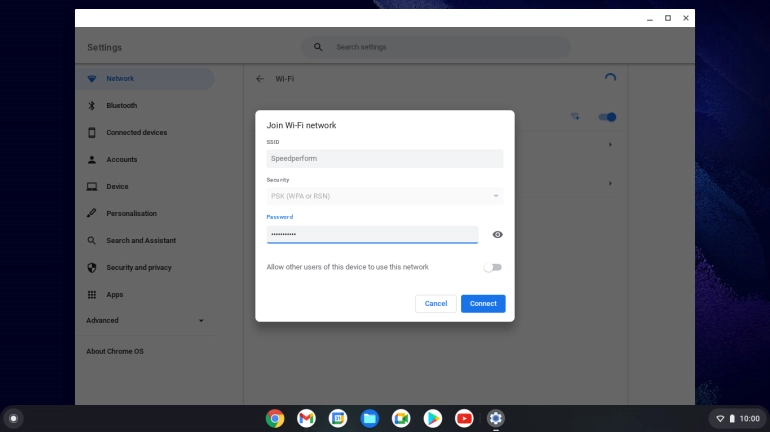The image size is (770, 432).
Task: Go back using the Wi-Fi back arrow
Action: pos(260,78)
